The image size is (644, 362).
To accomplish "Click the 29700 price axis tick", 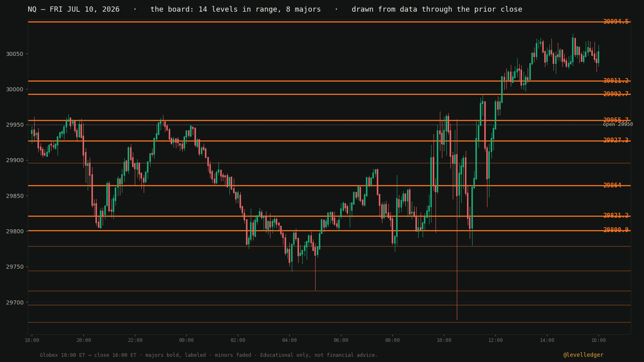I will point(14,302).
